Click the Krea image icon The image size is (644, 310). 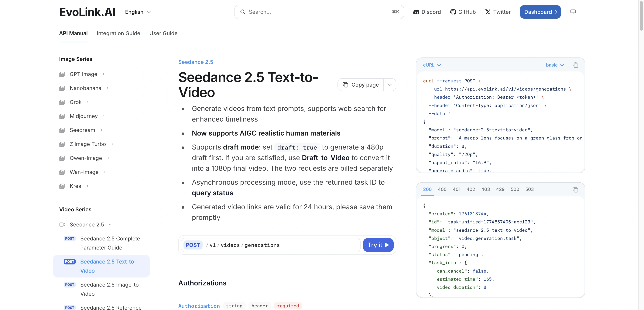pyautogui.click(x=62, y=186)
